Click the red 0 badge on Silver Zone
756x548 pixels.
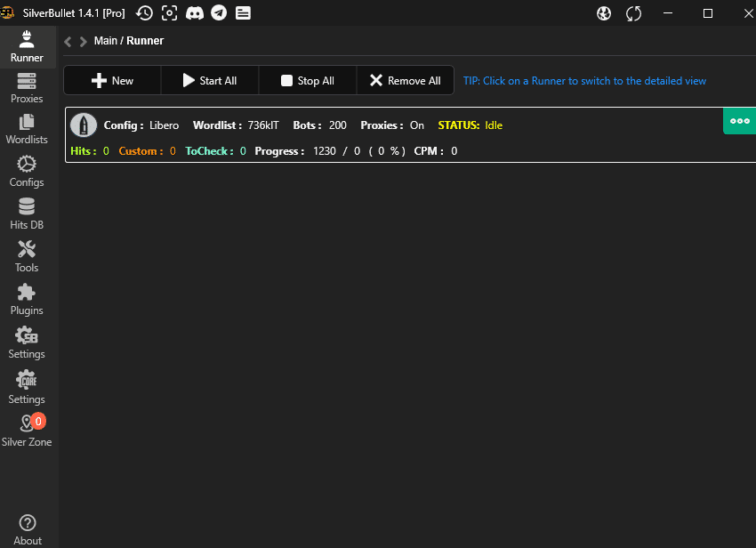[38, 421]
